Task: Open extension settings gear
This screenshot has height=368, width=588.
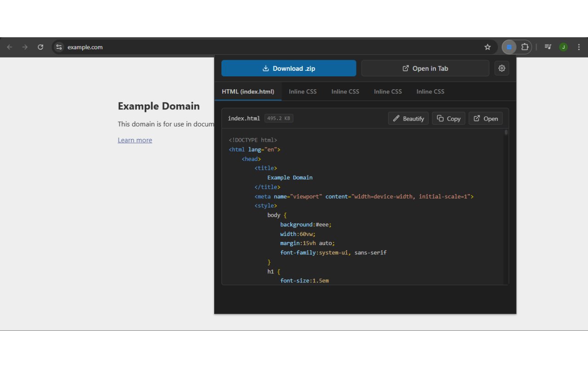Action: [502, 68]
